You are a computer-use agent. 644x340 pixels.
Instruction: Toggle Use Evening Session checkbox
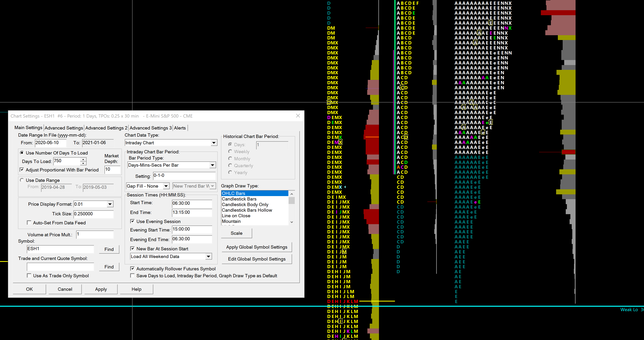(132, 221)
